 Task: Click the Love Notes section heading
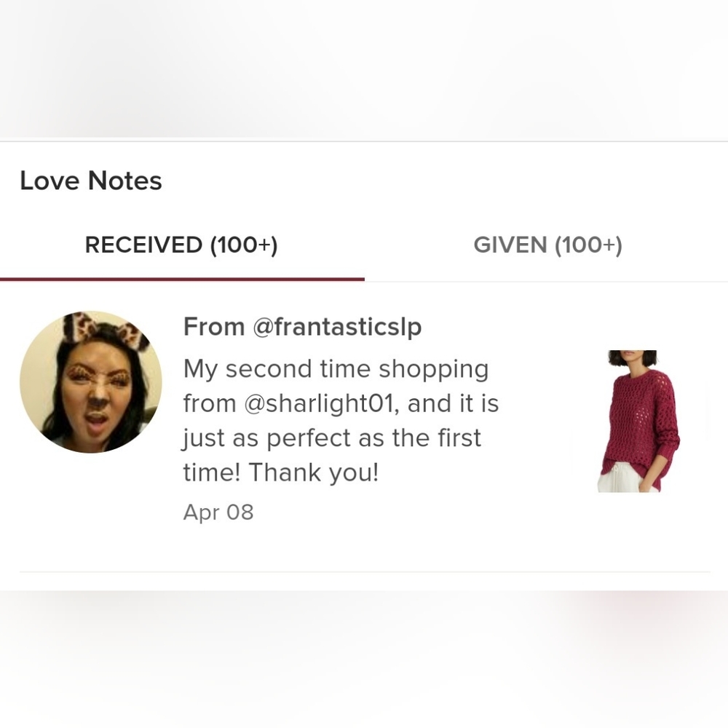[91, 180]
